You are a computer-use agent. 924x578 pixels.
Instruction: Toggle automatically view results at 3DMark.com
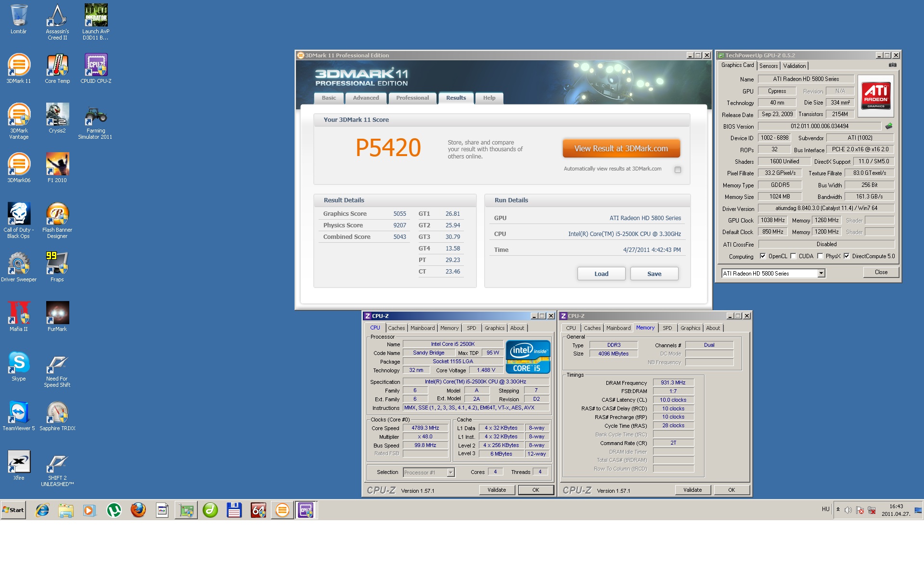pyautogui.click(x=678, y=170)
